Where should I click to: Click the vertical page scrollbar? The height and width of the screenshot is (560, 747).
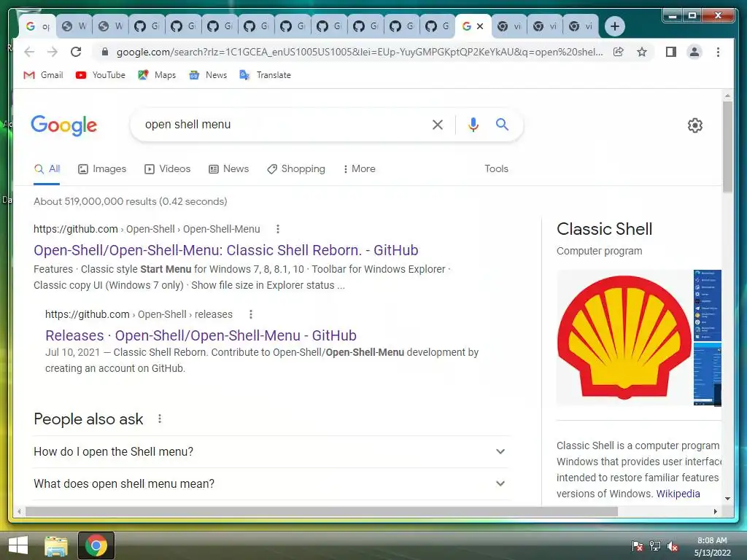click(x=727, y=147)
